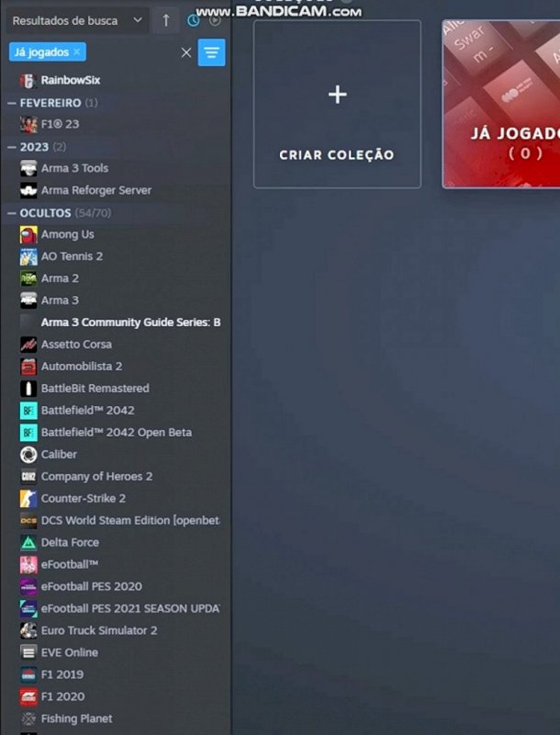Click the Fishing Planet icon
This screenshot has width=560, height=735.
click(x=28, y=718)
